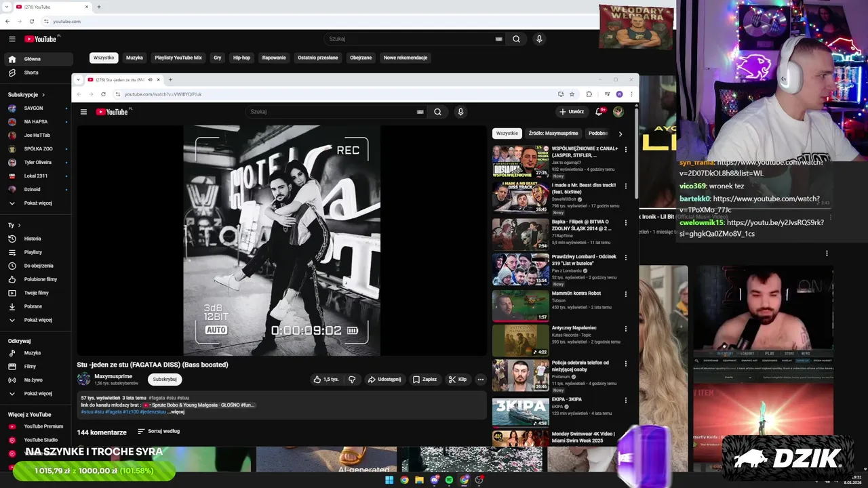Start voice search in front YouTube window

point(460,112)
